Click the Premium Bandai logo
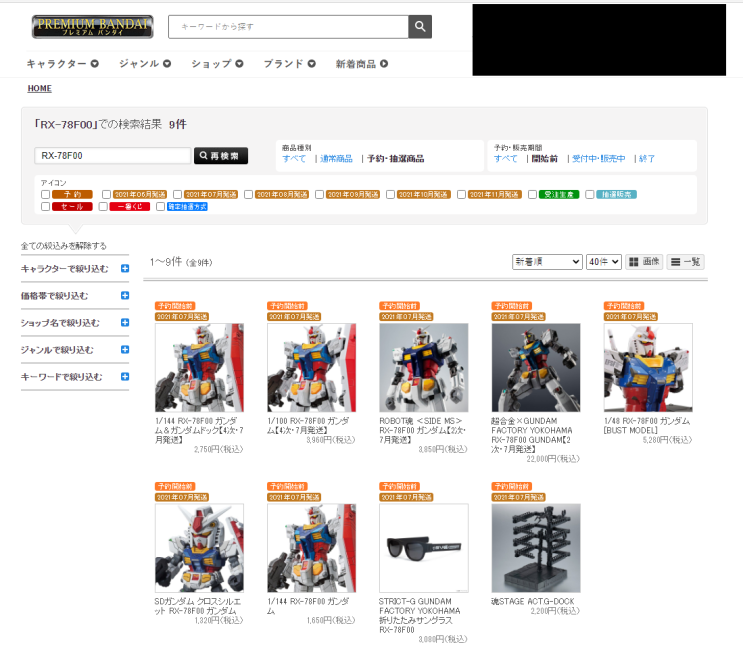The width and height of the screenshot is (743, 653). [92, 27]
